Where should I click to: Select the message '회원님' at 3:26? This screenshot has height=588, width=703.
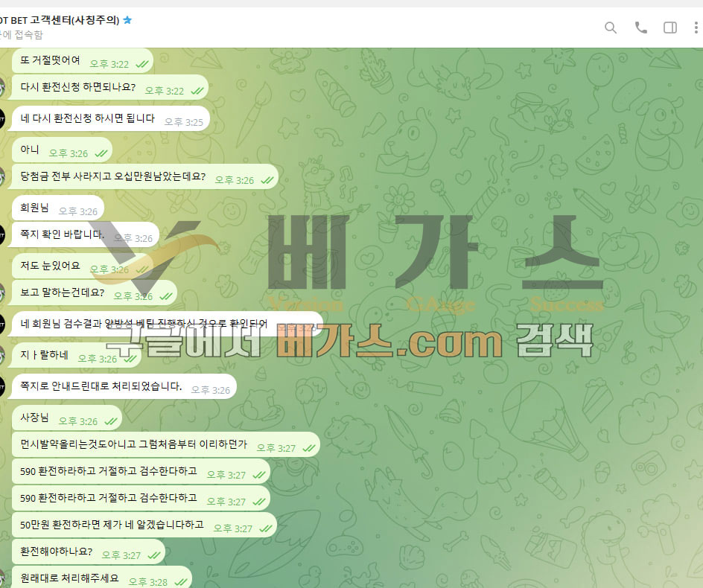click(58, 208)
